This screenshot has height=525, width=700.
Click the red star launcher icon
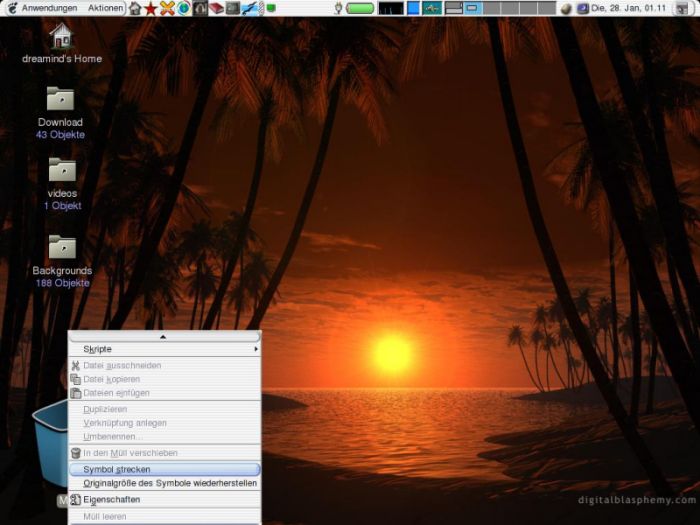click(x=151, y=8)
